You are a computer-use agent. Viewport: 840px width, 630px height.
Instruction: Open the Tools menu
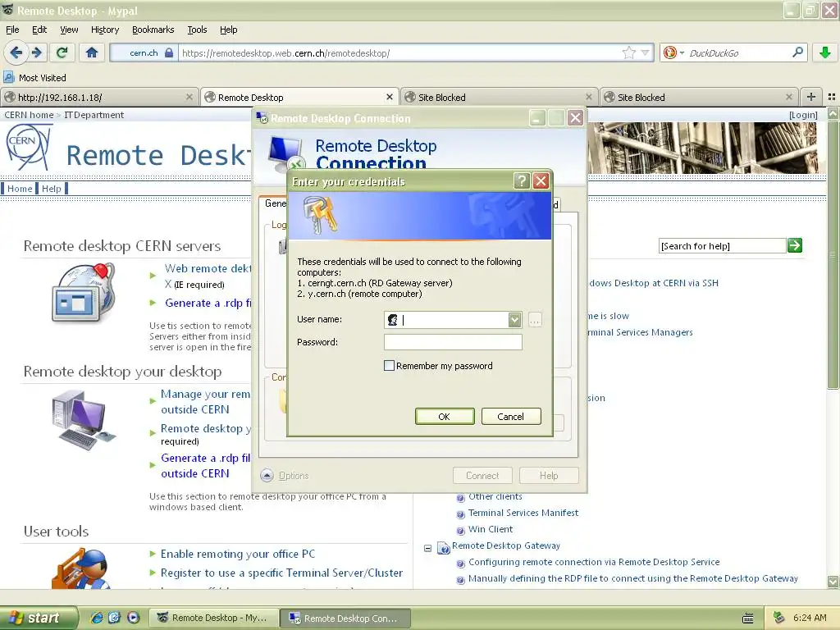[x=197, y=30]
